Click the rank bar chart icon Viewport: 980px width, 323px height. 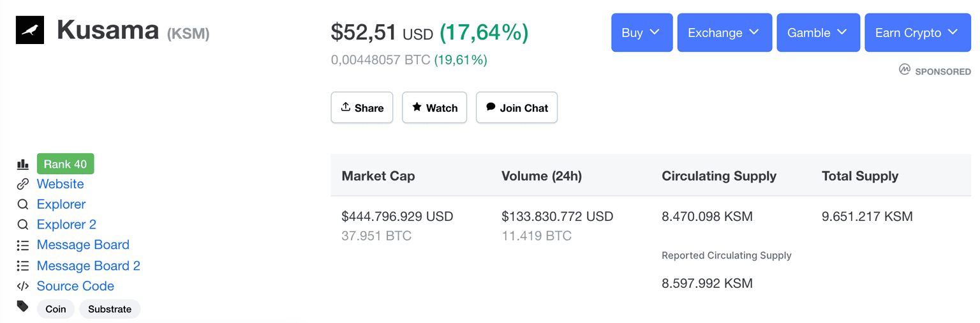[23, 164]
